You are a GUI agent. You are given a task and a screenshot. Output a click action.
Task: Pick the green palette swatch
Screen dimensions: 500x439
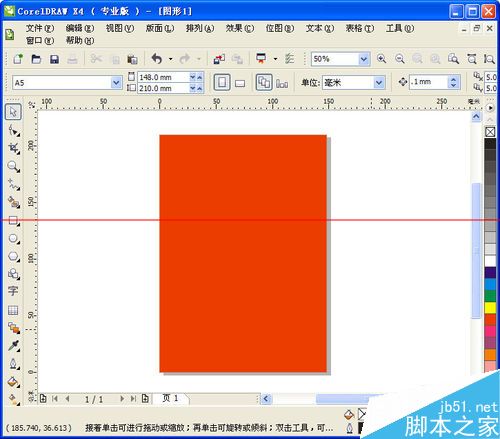(x=490, y=296)
